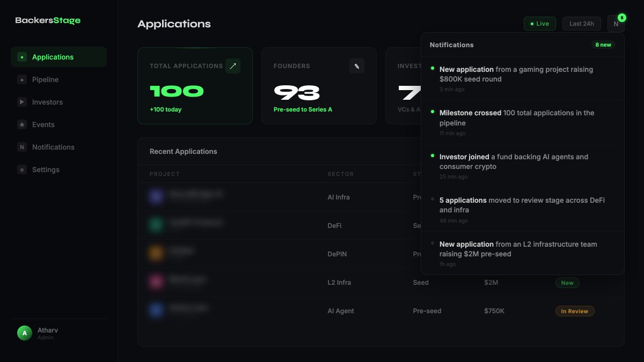Toggle the Live status indicator

coord(539,24)
